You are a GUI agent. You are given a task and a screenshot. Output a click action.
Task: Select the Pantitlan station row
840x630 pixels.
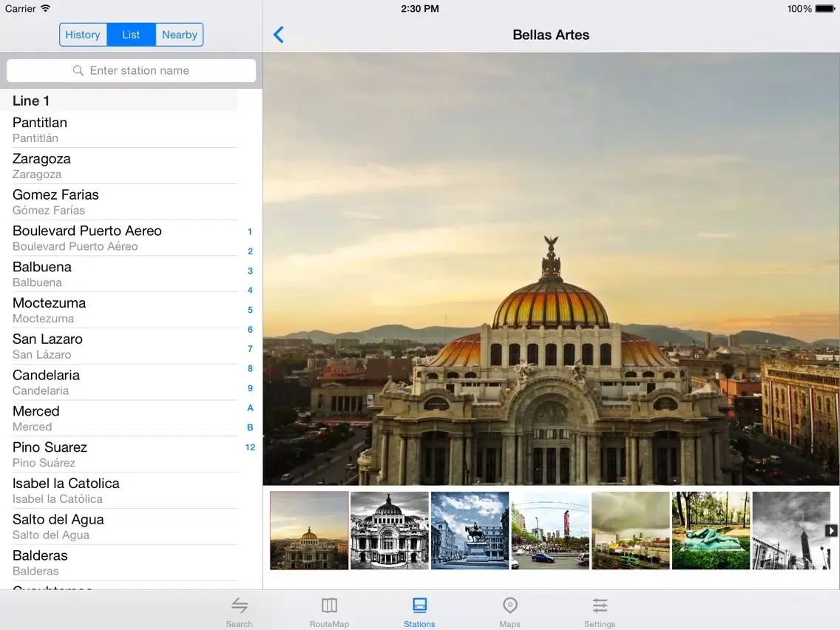pyautogui.click(x=119, y=129)
